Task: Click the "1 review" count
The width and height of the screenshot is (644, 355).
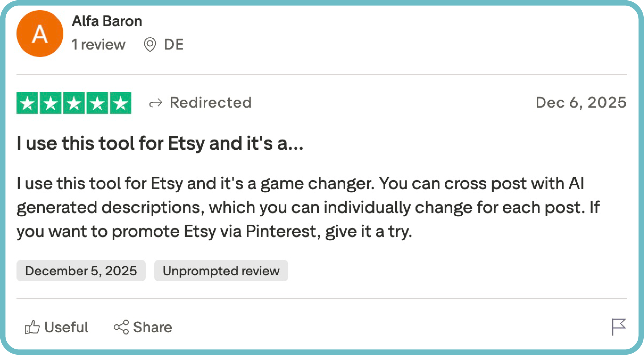Action: [98, 44]
